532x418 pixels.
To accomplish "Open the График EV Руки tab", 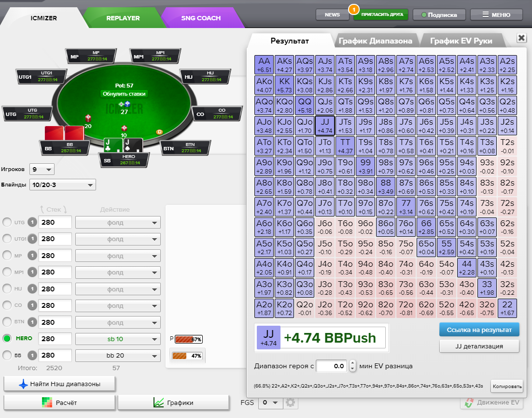I will click(461, 41).
